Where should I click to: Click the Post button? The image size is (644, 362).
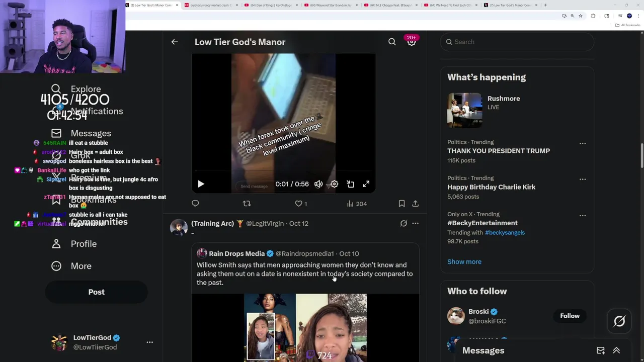pos(96,292)
